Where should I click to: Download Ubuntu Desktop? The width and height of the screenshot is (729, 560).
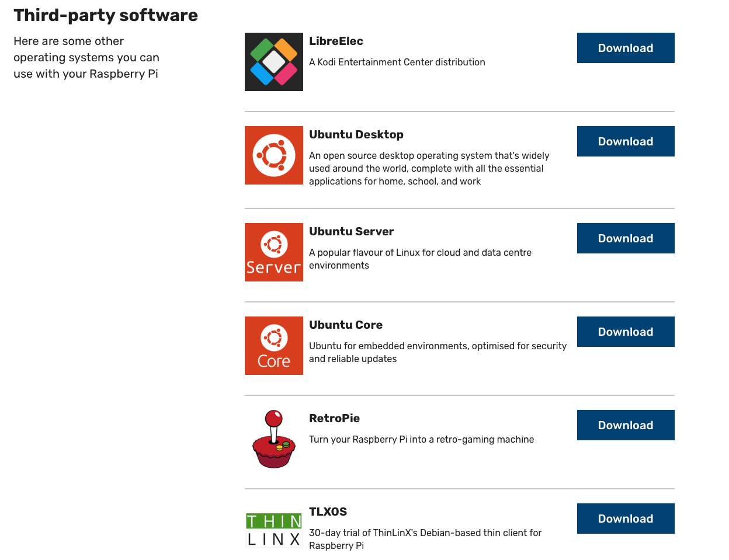point(625,141)
